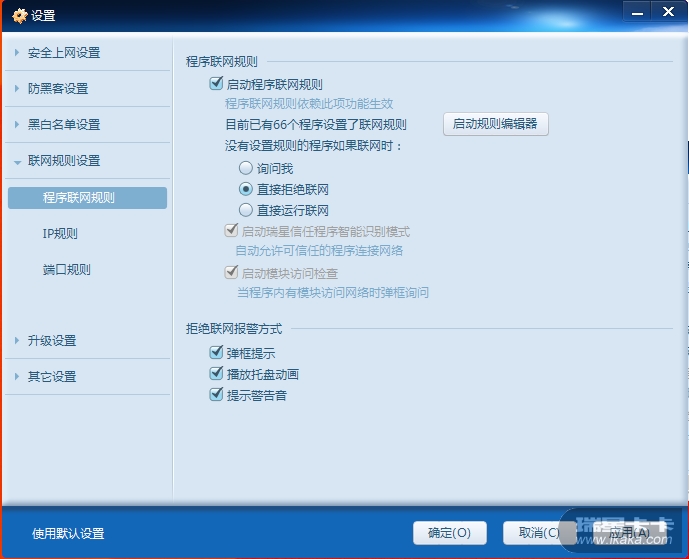Toggle 提示警告音 checkbox
The image size is (689, 559).
[x=216, y=394]
